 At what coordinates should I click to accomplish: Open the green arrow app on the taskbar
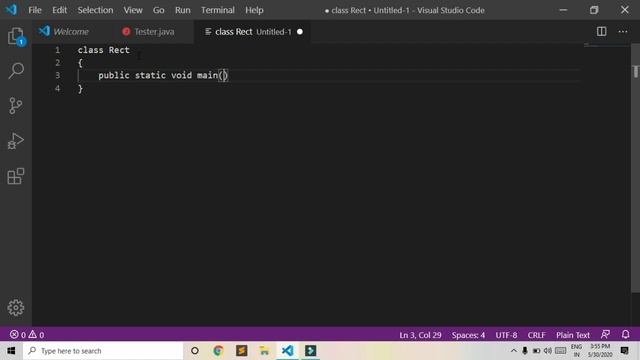[x=311, y=351]
